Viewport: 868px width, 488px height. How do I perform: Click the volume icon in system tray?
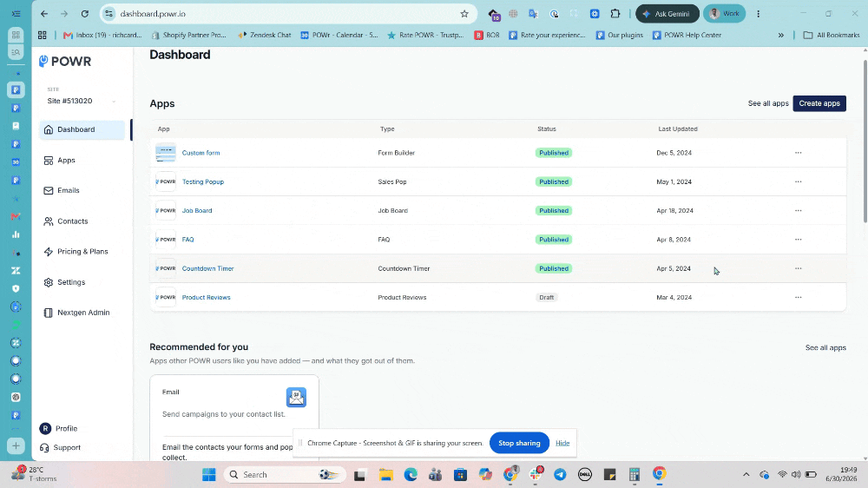[796, 475]
